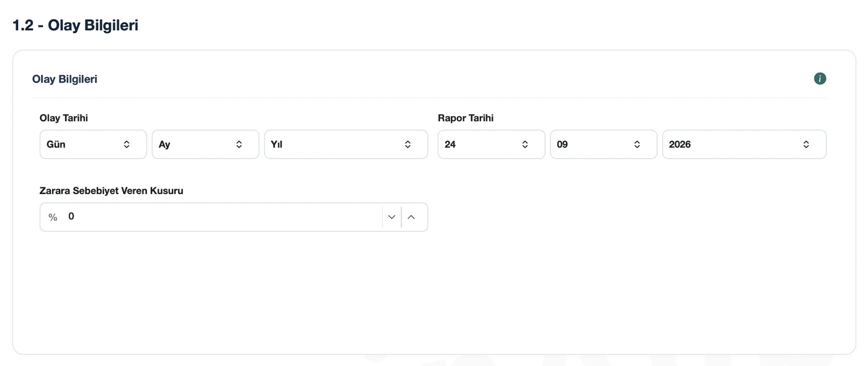The height and width of the screenshot is (366, 868).
Task: Increase the Kusuru percentage with up chevron
Action: (x=411, y=217)
